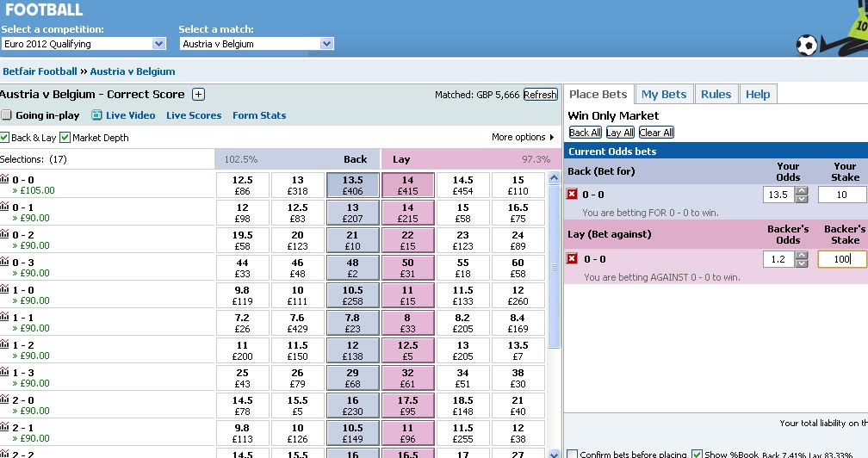Open the Live Scores link
868x458 pixels.
click(194, 115)
